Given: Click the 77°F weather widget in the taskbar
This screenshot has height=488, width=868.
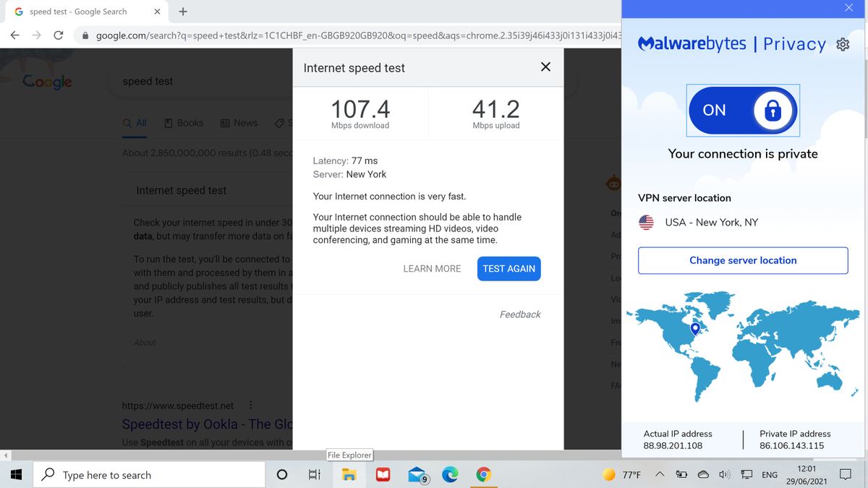Looking at the screenshot, I should click(x=620, y=474).
